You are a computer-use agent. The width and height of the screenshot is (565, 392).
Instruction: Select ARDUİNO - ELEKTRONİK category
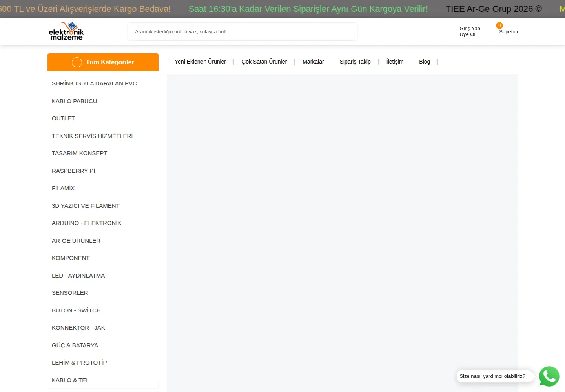[x=86, y=223]
